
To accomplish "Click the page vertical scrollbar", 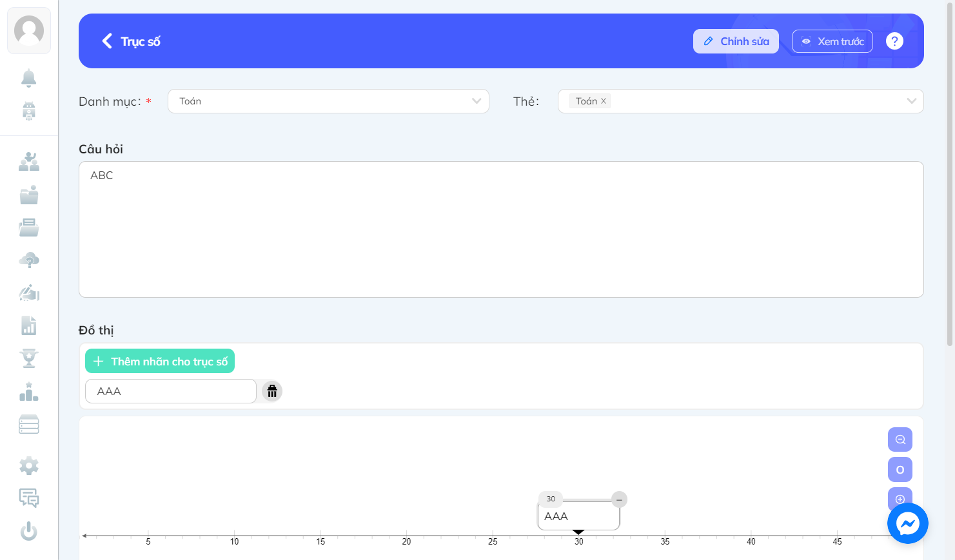I will [950, 174].
